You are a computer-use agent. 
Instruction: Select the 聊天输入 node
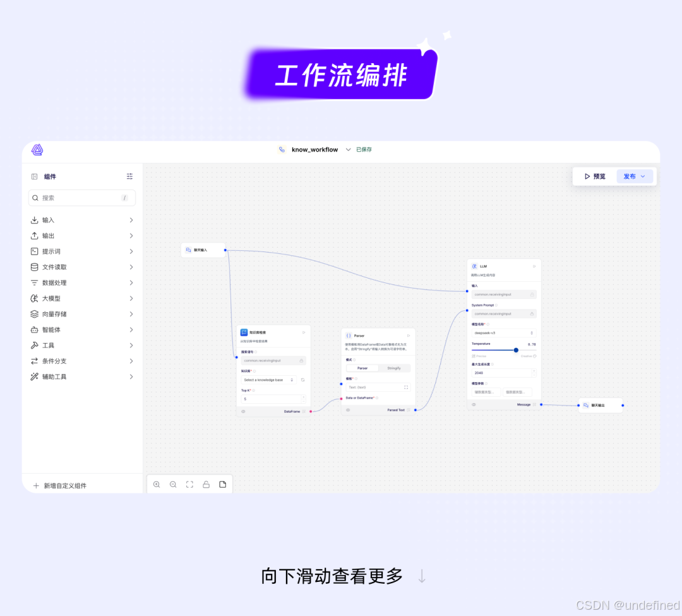(x=203, y=250)
